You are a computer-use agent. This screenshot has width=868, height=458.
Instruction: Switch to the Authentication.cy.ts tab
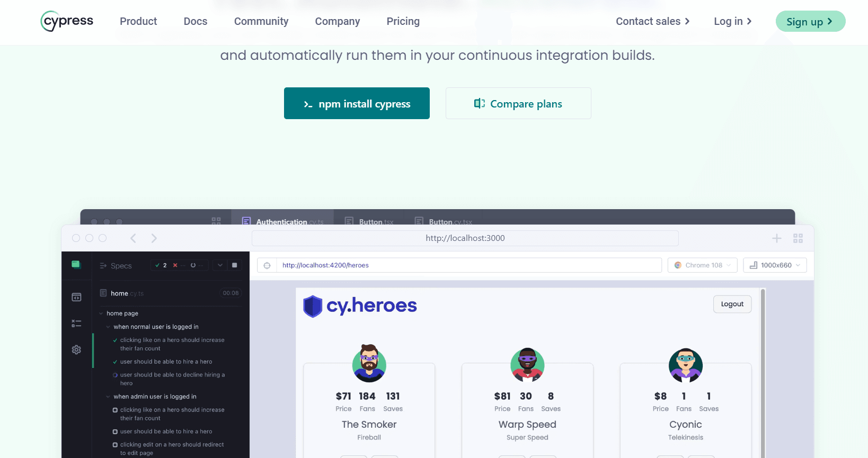[x=283, y=221]
